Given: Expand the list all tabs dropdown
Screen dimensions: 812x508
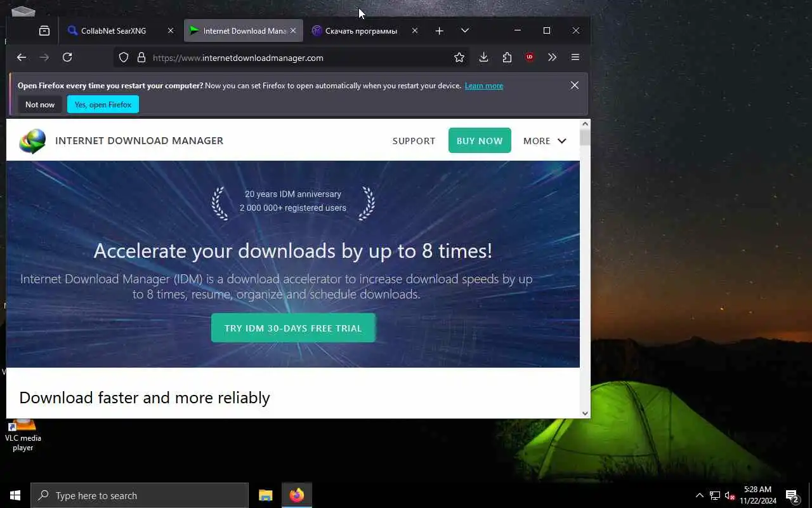Looking at the screenshot, I should (465, 30).
